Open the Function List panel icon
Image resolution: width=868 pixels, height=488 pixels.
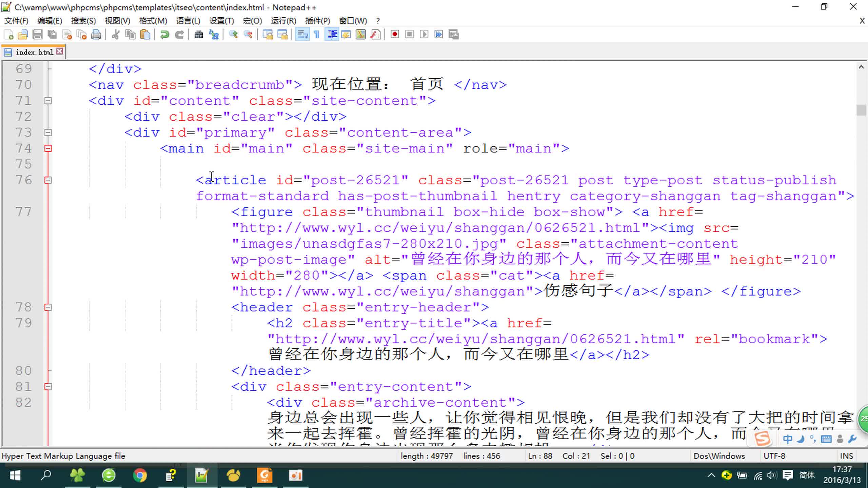tap(375, 34)
